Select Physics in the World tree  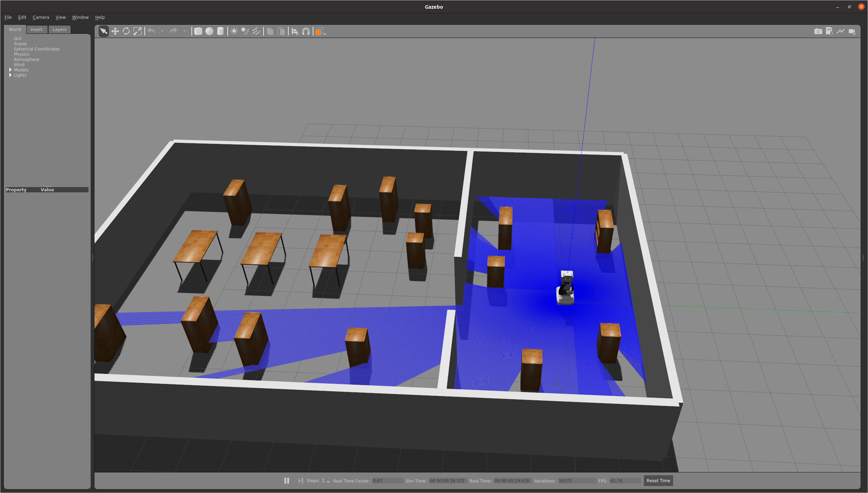(22, 54)
